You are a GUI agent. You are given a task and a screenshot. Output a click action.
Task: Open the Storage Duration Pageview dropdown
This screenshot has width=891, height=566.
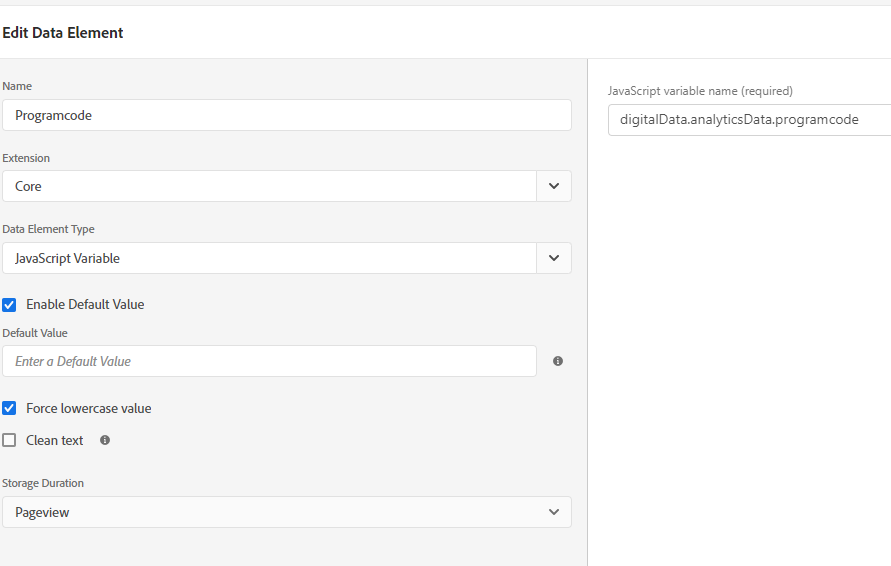286,512
